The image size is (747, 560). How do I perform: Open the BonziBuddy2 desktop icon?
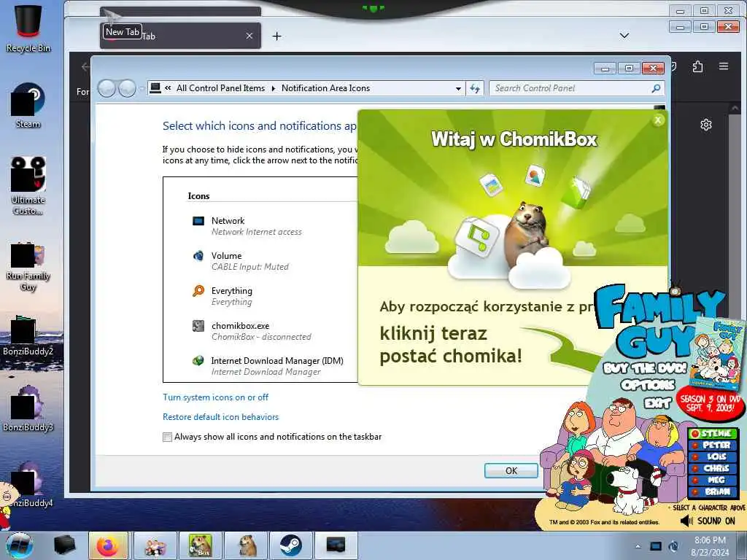point(28,335)
